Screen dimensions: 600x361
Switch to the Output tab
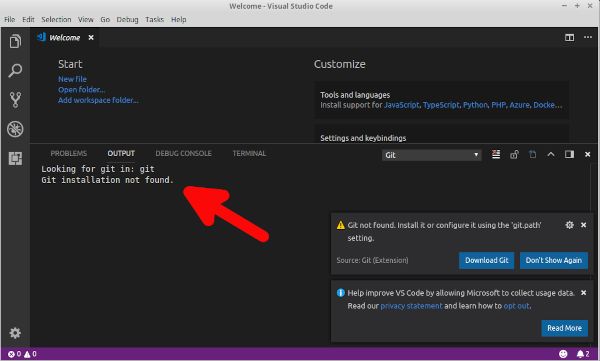pos(121,154)
